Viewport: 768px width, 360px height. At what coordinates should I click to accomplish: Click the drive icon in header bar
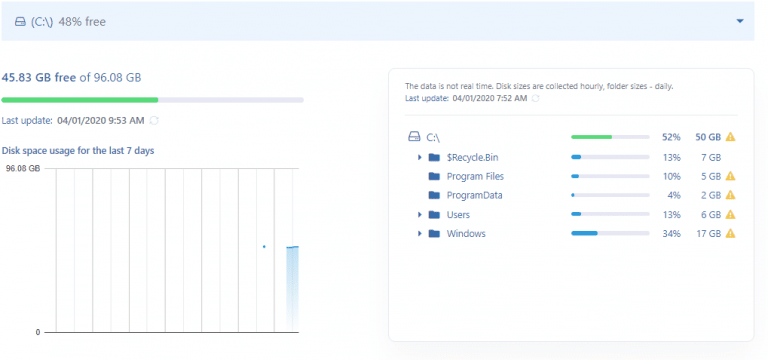coord(20,22)
